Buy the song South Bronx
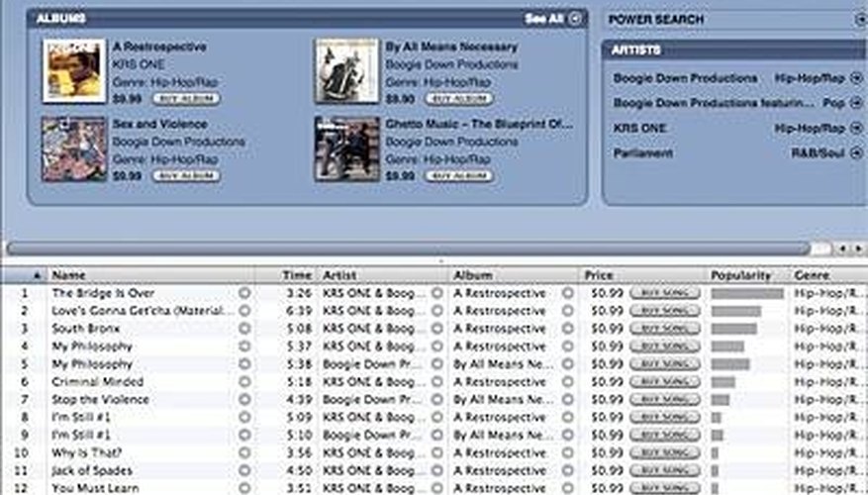 click(x=665, y=329)
